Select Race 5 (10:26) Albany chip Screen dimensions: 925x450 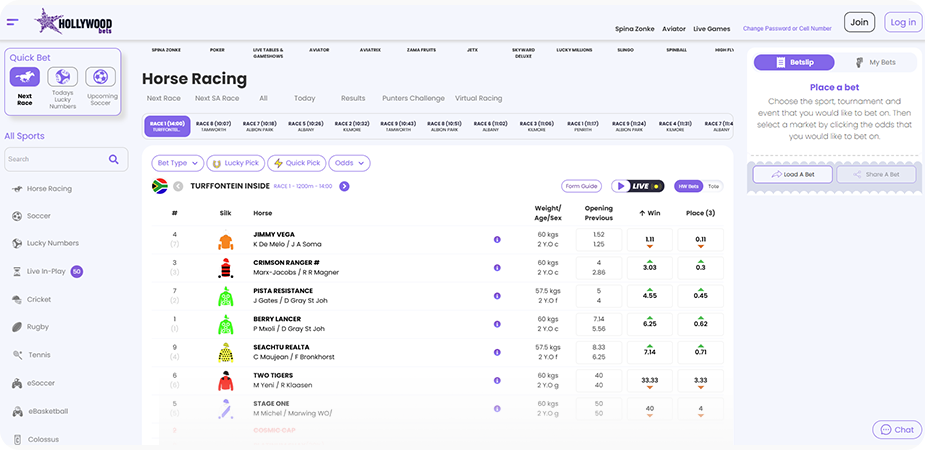(x=306, y=126)
